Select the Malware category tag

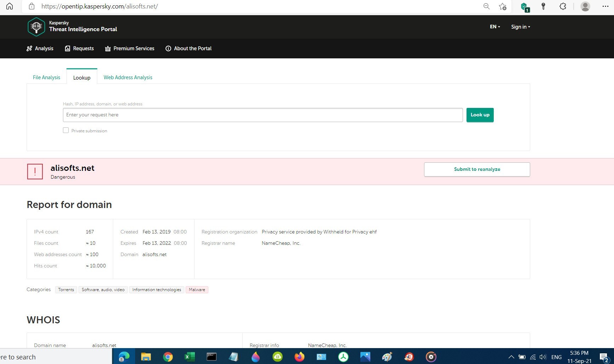(197, 290)
